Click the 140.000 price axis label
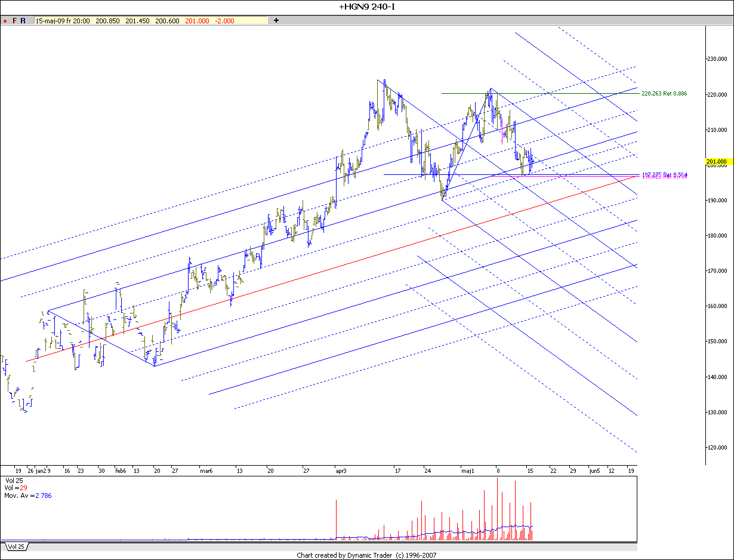 pos(718,377)
